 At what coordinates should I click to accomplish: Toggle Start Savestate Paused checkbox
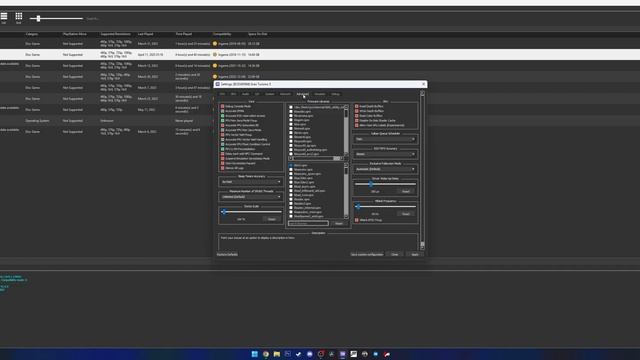[222, 163]
